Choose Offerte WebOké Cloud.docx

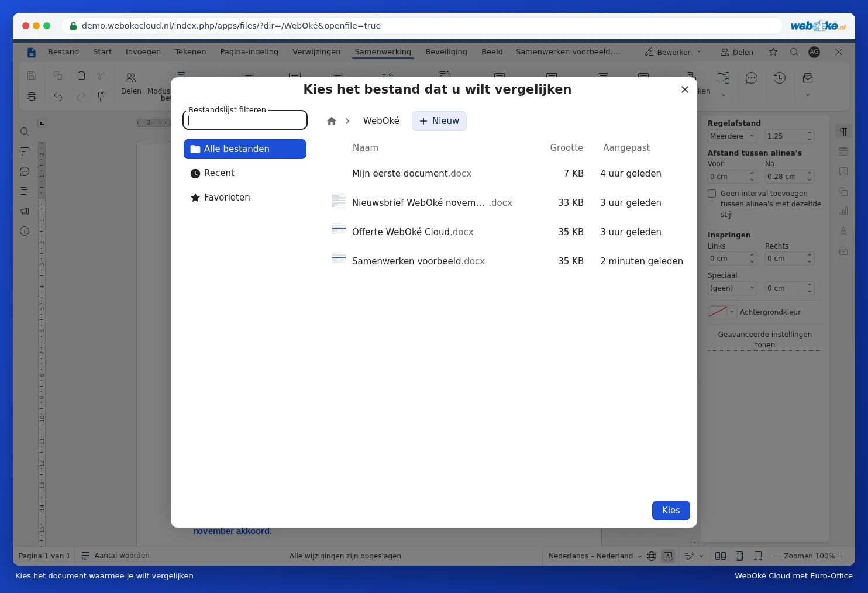point(507,232)
